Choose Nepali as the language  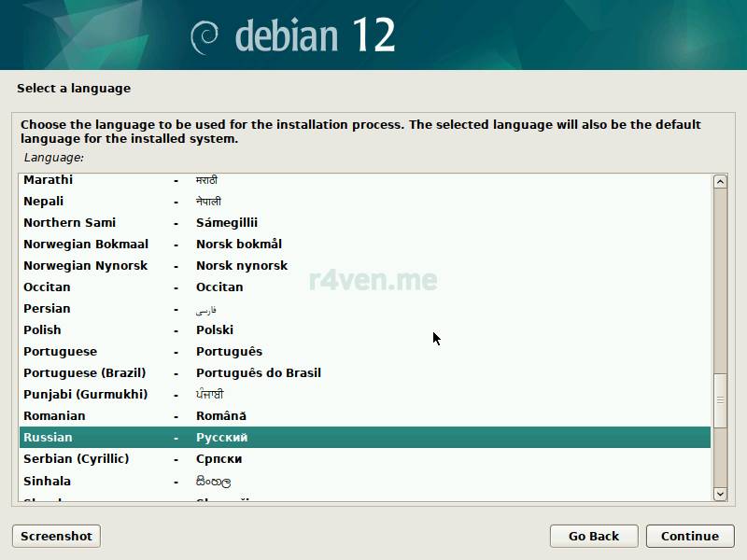(43, 202)
